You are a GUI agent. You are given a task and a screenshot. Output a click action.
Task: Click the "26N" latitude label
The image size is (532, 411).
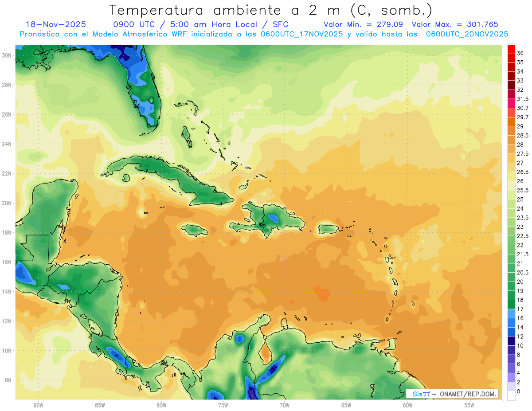click(x=8, y=114)
